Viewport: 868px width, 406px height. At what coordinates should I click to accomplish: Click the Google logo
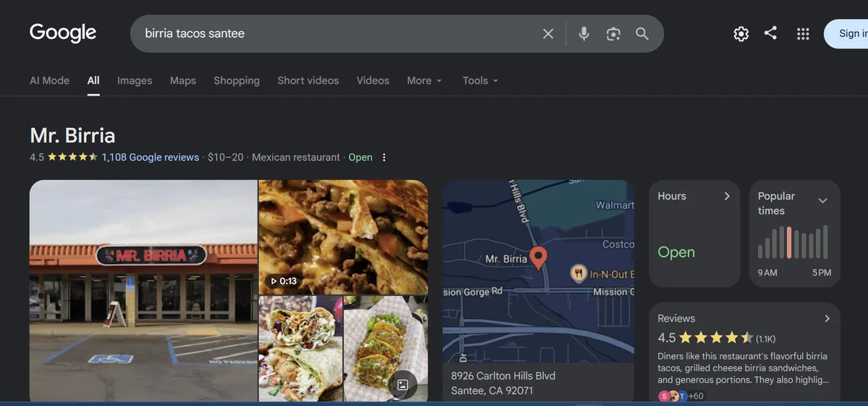click(63, 33)
